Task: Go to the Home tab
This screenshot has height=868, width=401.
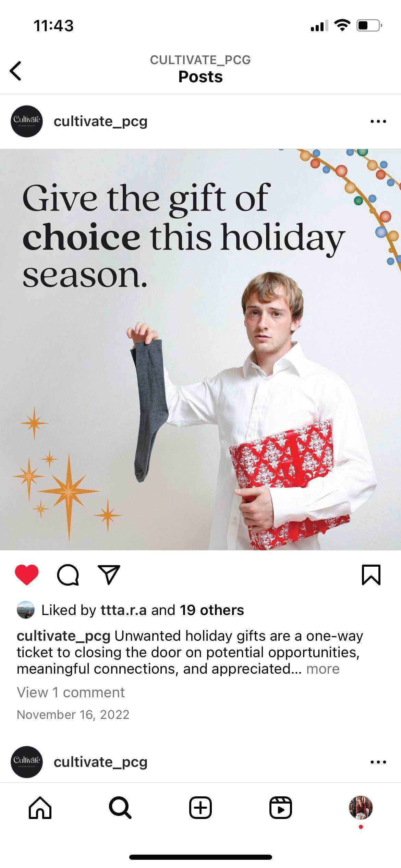Action: (x=40, y=808)
